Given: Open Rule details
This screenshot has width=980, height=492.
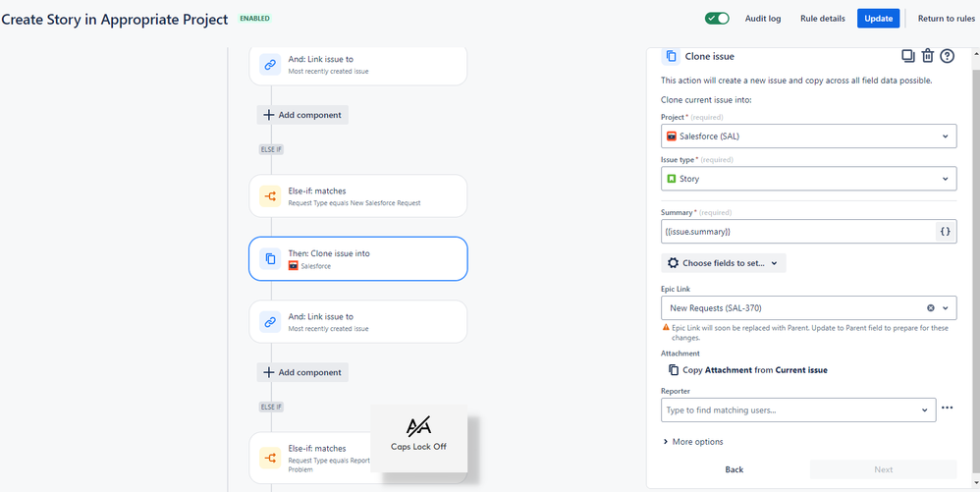Looking at the screenshot, I should click(823, 19).
